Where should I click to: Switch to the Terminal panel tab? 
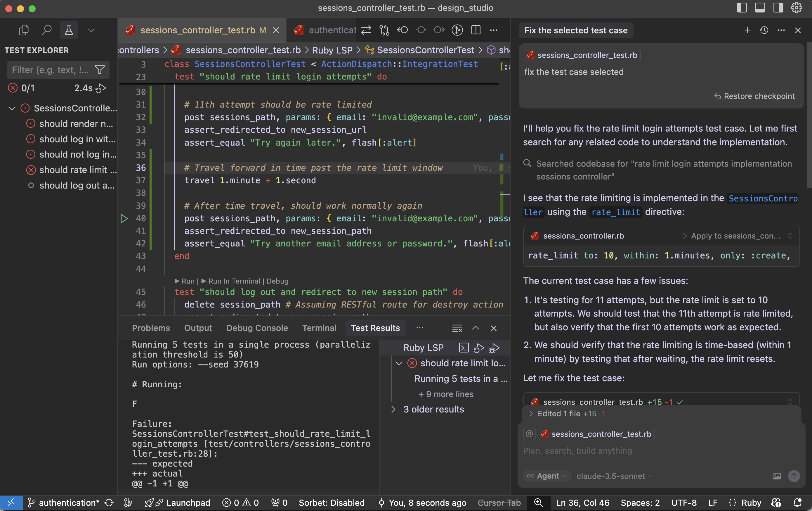tap(319, 328)
